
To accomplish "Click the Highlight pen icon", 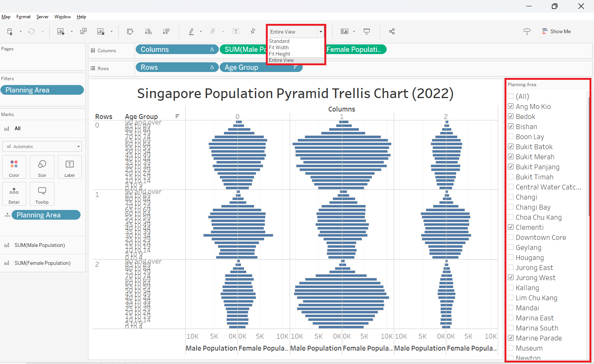I will pos(191,32).
